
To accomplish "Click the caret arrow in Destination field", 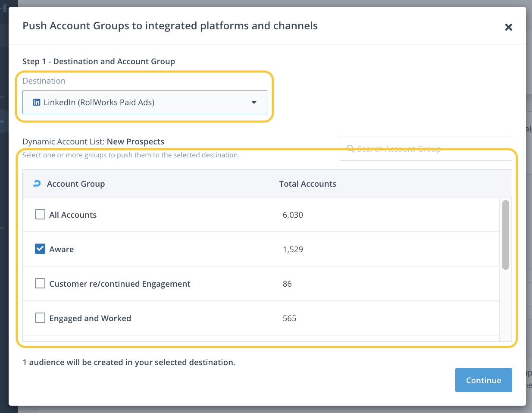I will click(x=254, y=103).
